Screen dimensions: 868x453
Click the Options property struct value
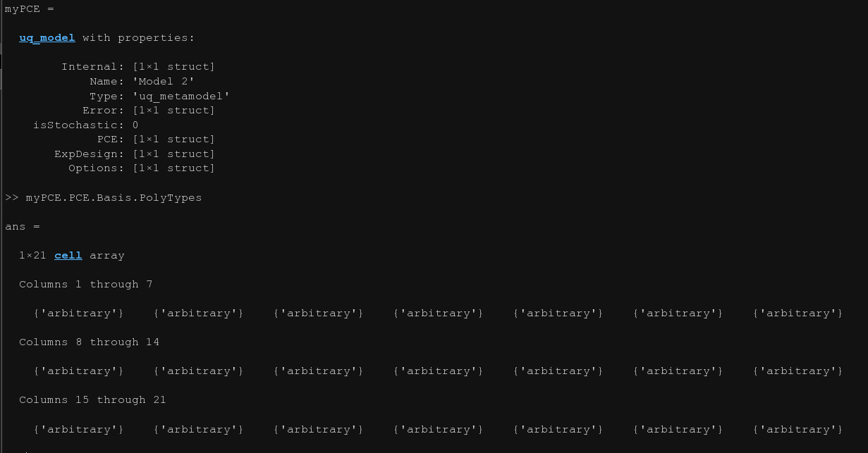point(173,168)
